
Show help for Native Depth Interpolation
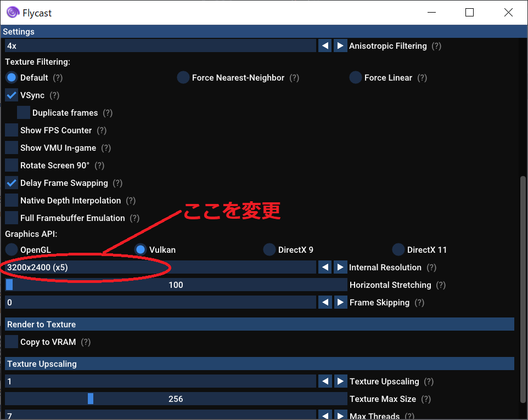(131, 201)
